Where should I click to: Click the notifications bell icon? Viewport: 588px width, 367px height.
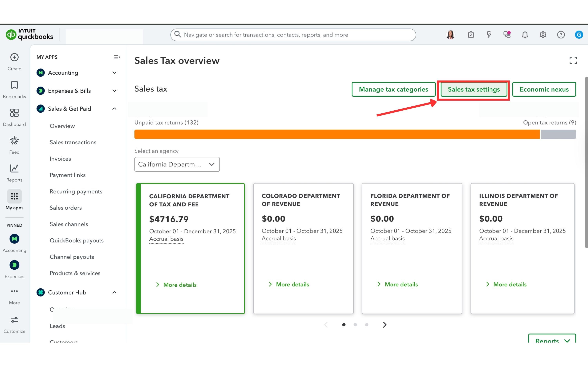pyautogui.click(x=525, y=35)
